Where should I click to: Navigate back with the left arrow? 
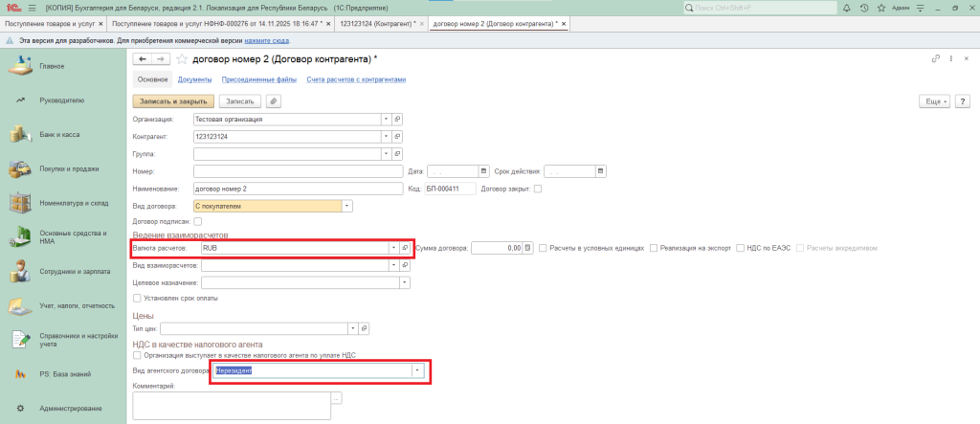[143, 59]
